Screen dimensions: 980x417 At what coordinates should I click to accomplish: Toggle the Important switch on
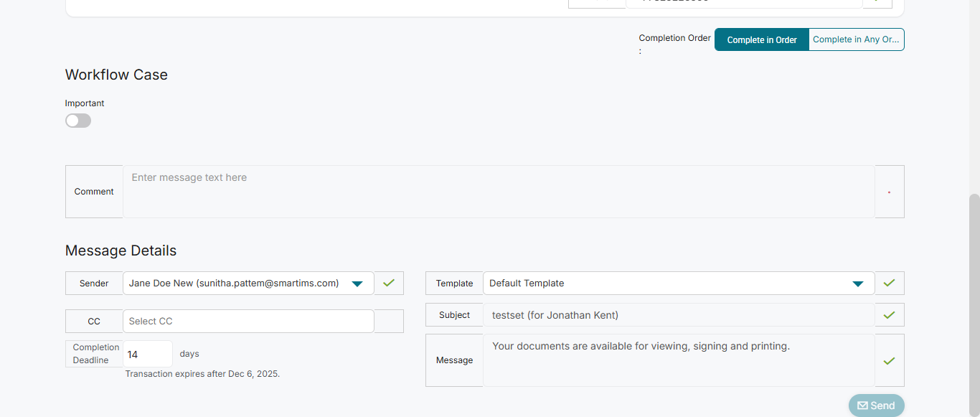[78, 121]
